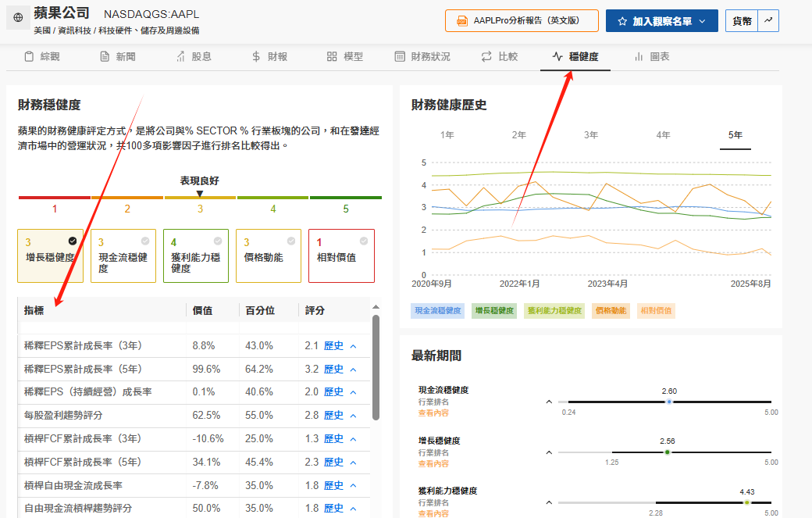Click percentile value 64.2%
The width and height of the screenshot is (812, 518).
click(x=259, y=370)
